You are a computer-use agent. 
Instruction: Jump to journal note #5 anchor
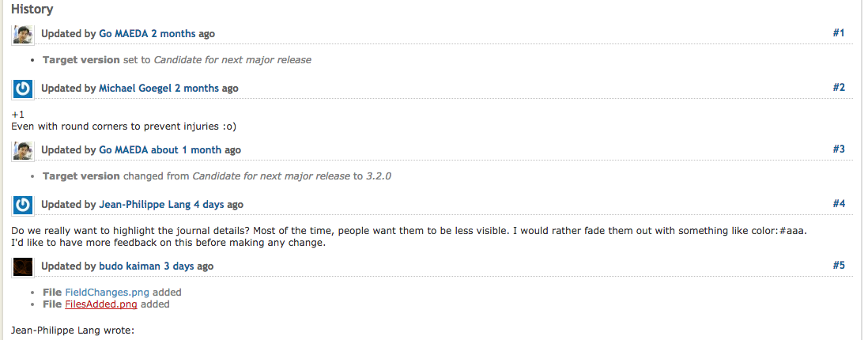coord(839,265)
